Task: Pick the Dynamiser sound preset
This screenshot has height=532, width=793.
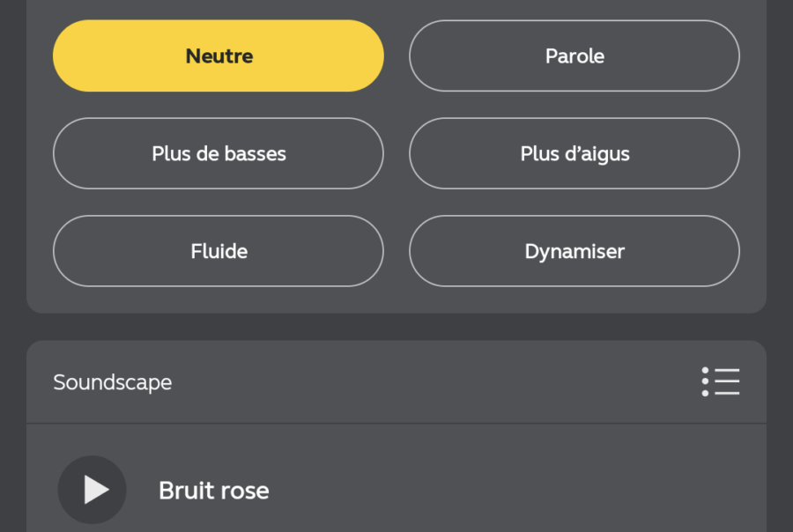Action: [x=574, y=251]
